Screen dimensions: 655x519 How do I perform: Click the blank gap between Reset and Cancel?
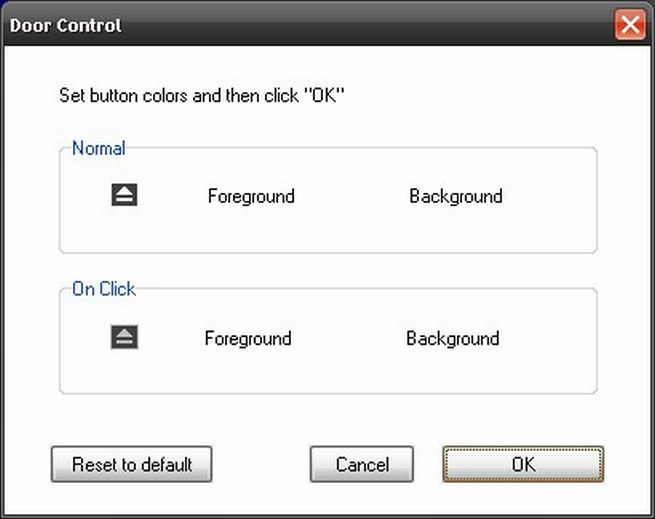pos(260,464)
